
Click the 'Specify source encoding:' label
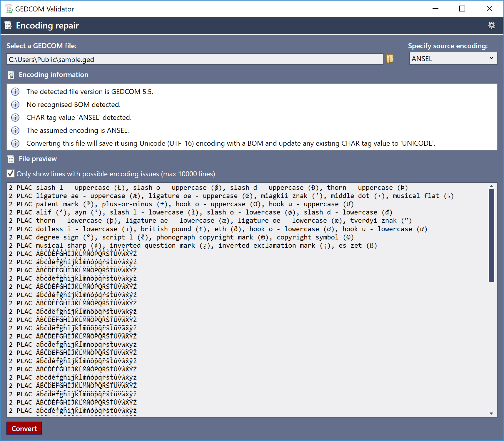coord(448,46)
